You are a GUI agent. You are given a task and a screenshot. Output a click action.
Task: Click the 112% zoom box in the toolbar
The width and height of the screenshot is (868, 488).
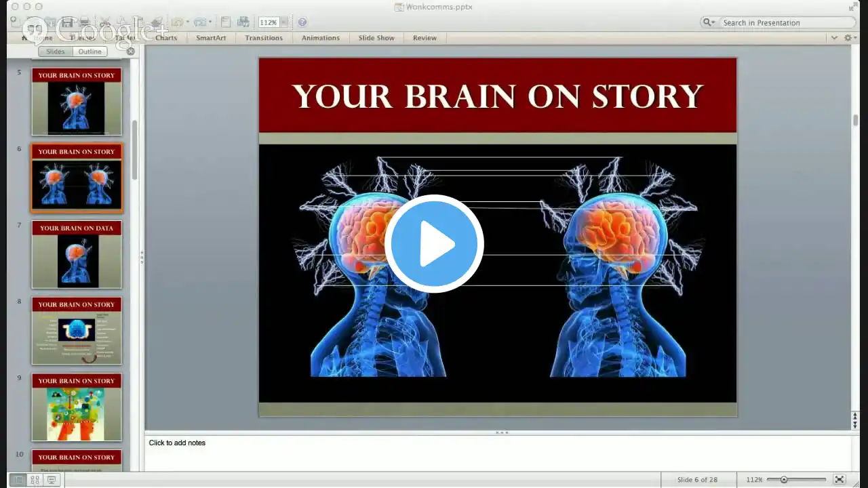pos(269,22)
